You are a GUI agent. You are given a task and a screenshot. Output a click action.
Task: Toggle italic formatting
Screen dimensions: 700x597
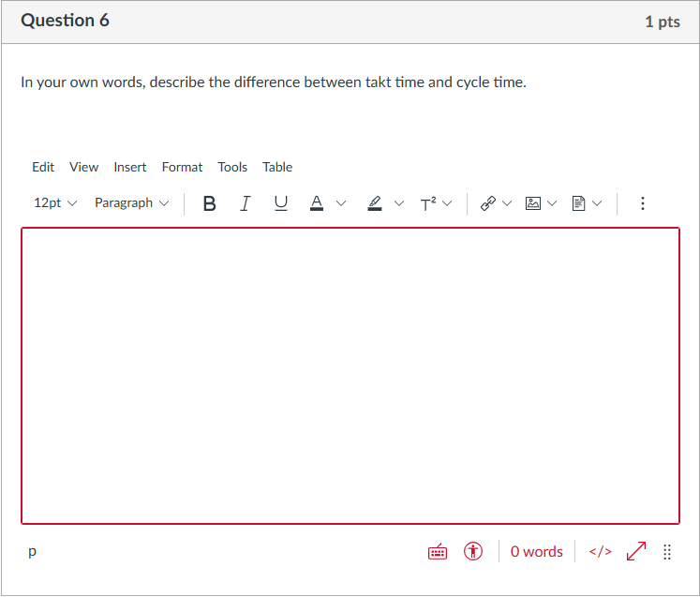coord(246,203)
